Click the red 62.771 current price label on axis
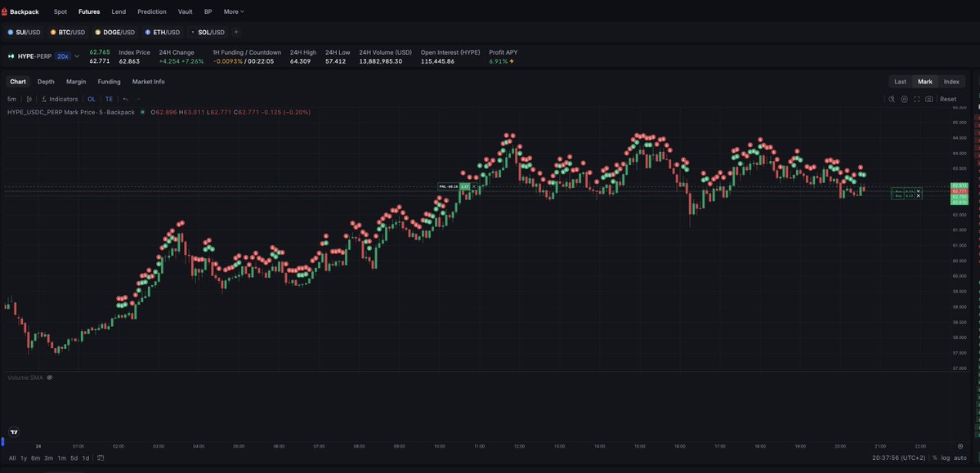 click(x=958, y=190)
